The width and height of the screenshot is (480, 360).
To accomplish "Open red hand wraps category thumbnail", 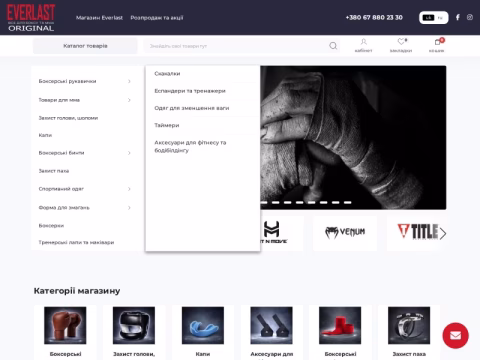I will click(340, 325).
